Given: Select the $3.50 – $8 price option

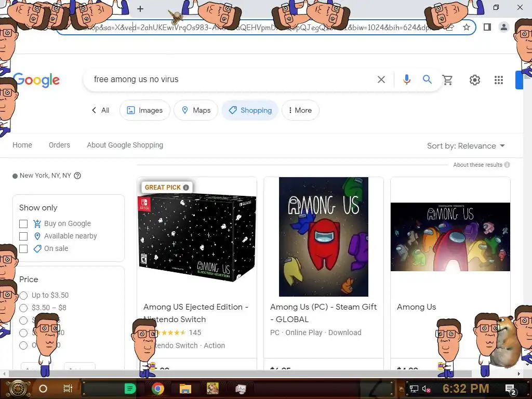Looking at the screenshot, I should [23, 308].
